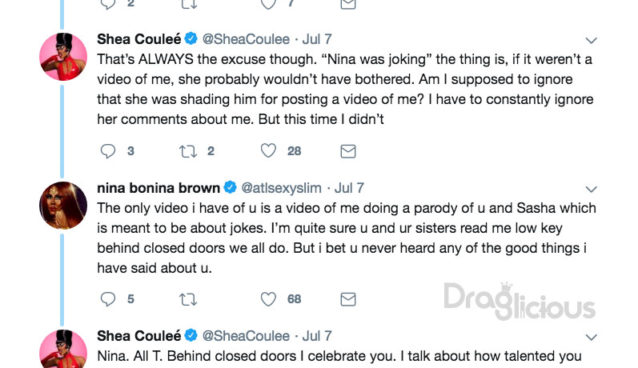
Task: Click nina bonina brown's profile picture
Action: [63, 205]
